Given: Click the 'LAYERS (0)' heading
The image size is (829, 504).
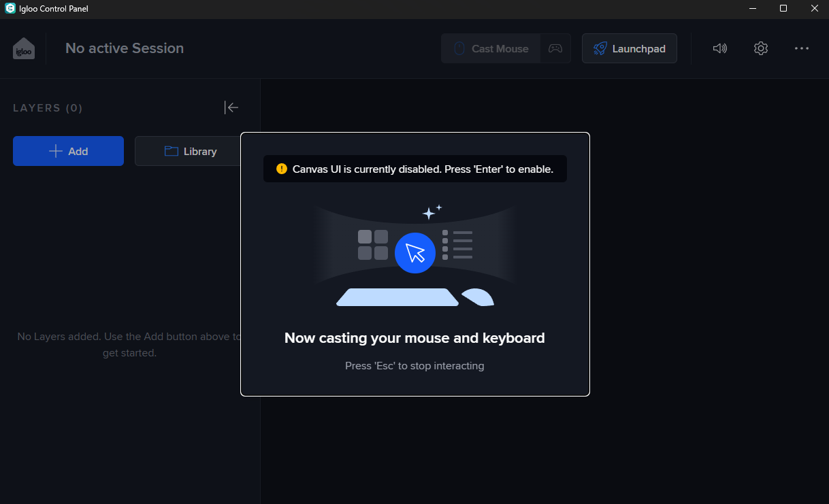Looking at the screenshot, I should pos(48,108).
